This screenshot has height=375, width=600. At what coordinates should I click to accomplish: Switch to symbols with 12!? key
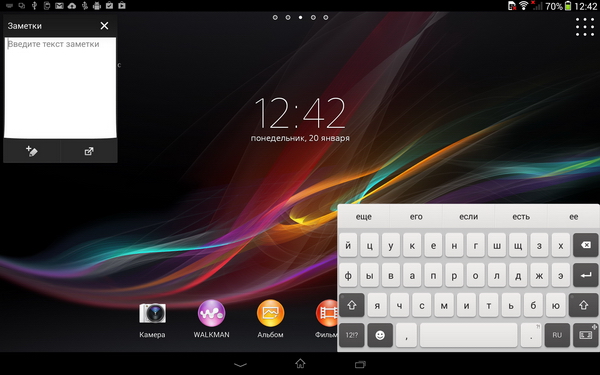pos(352,336)
